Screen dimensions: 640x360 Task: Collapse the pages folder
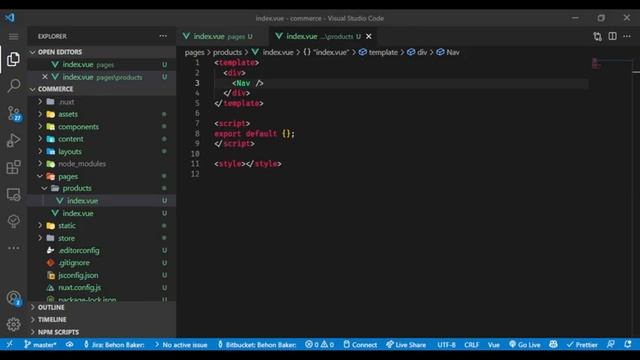pyautogui.click(x=40, y=176)
